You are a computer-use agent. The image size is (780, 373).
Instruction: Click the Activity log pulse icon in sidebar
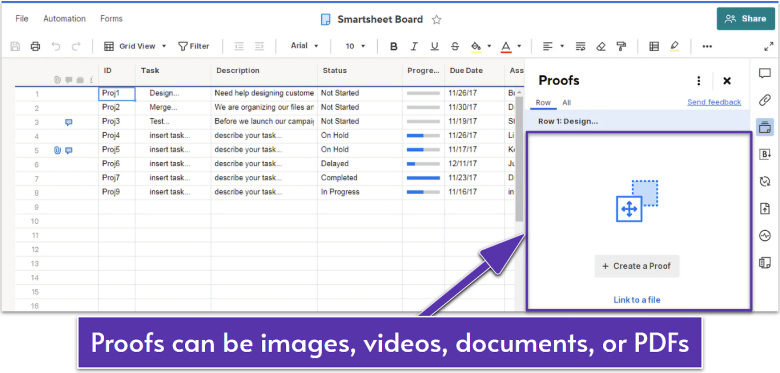tap(765, 236)
